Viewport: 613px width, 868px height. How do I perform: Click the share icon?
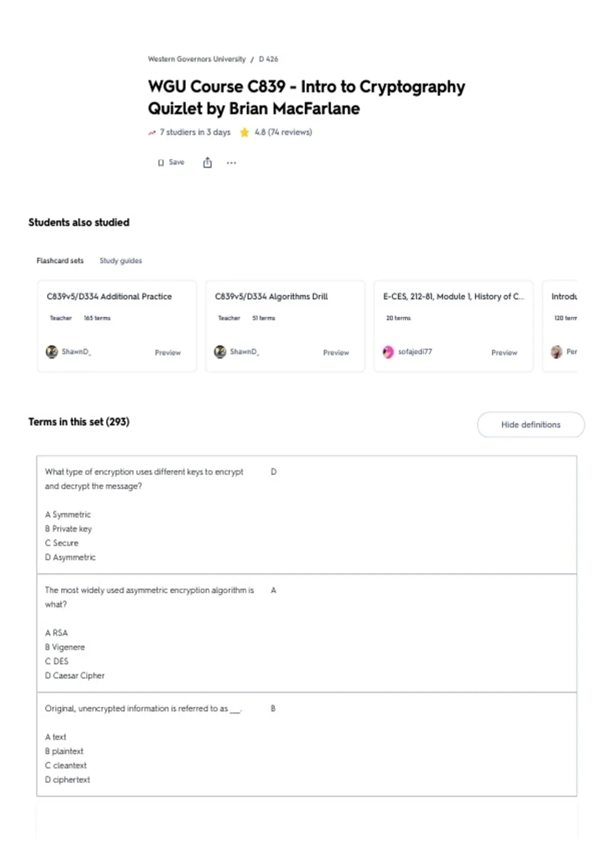tap(207, 162)
